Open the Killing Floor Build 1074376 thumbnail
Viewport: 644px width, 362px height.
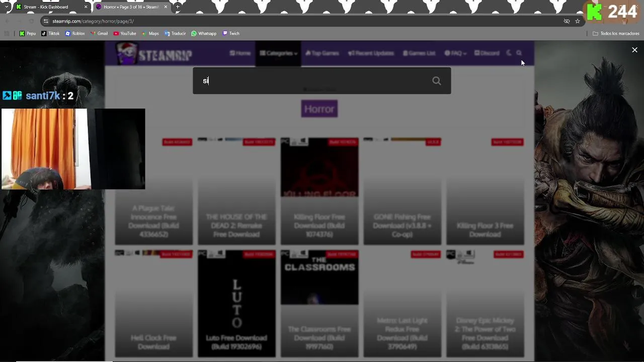[319, 167]
